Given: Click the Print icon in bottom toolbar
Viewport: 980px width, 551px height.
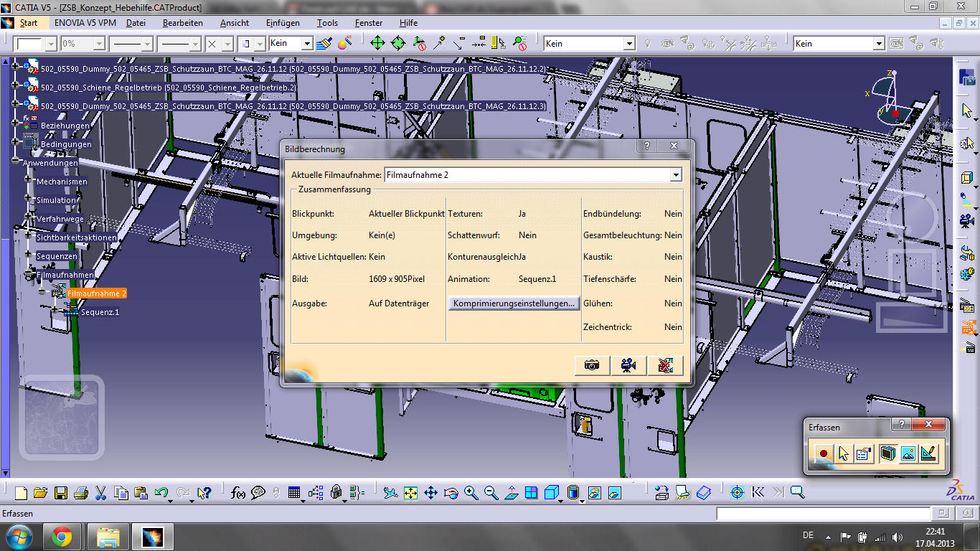Looking at the screenshot, I should coord(81,493).
